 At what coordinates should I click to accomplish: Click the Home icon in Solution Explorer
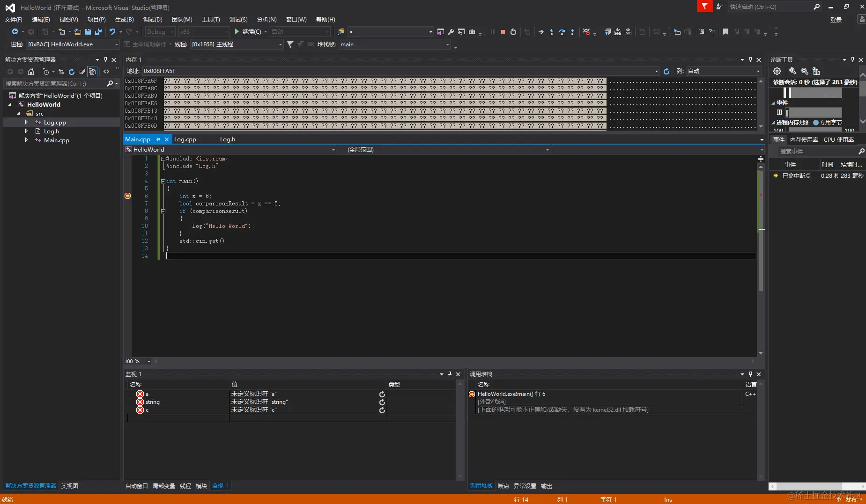(31, 72)
